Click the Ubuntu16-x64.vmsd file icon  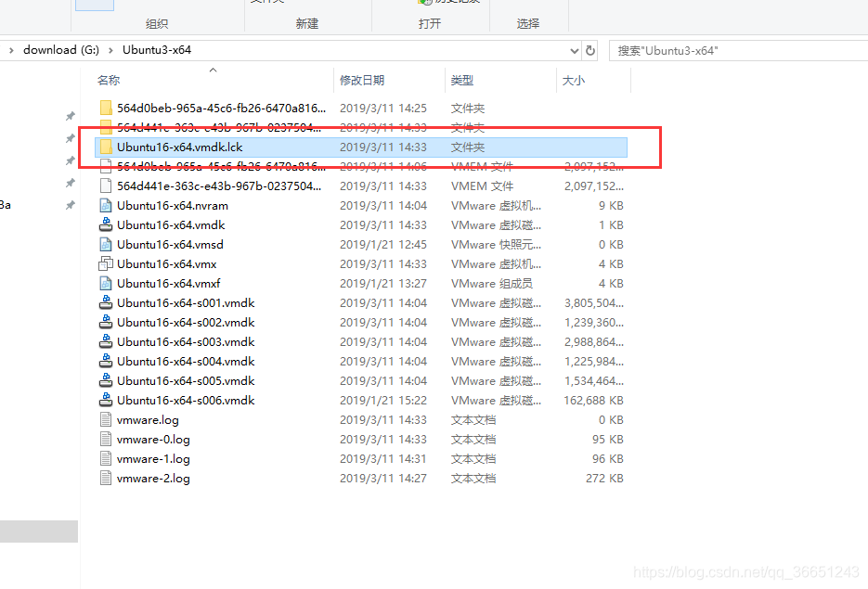click(x=106, y=244)
